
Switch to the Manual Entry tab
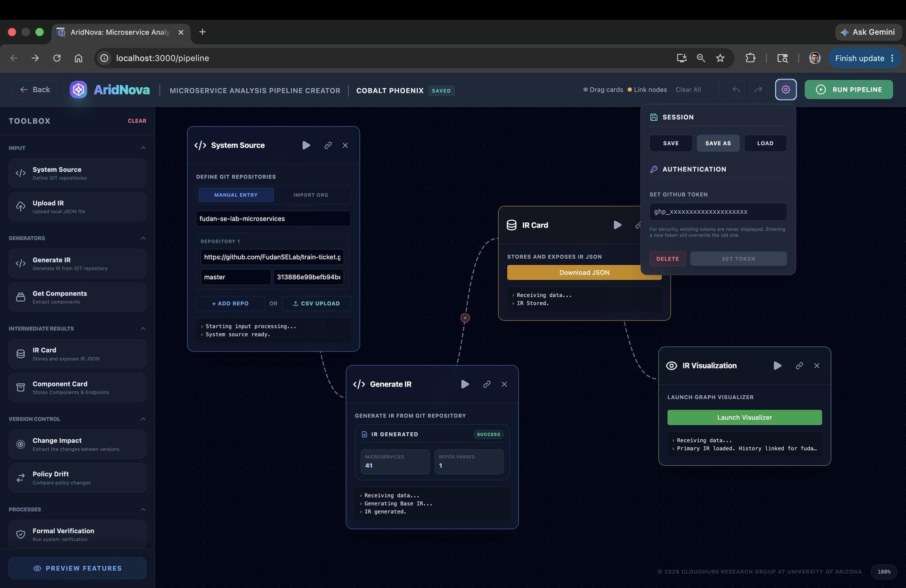(236, 195)
